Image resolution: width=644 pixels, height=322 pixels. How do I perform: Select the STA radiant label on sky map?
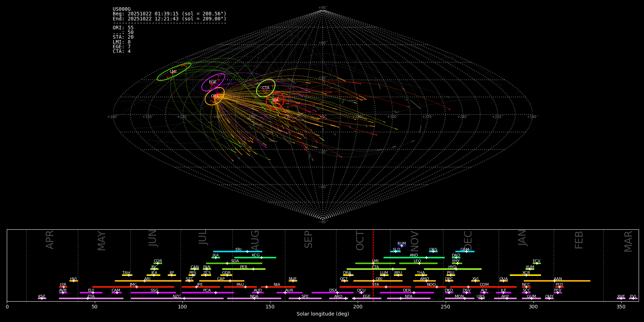pyautogui.click(x=275, y=101)
